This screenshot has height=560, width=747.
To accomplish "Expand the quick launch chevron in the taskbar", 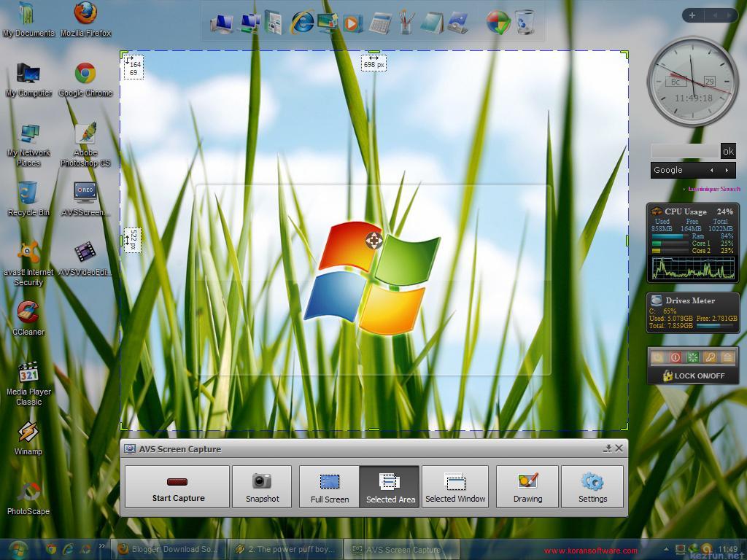I will tap(101, 546).
